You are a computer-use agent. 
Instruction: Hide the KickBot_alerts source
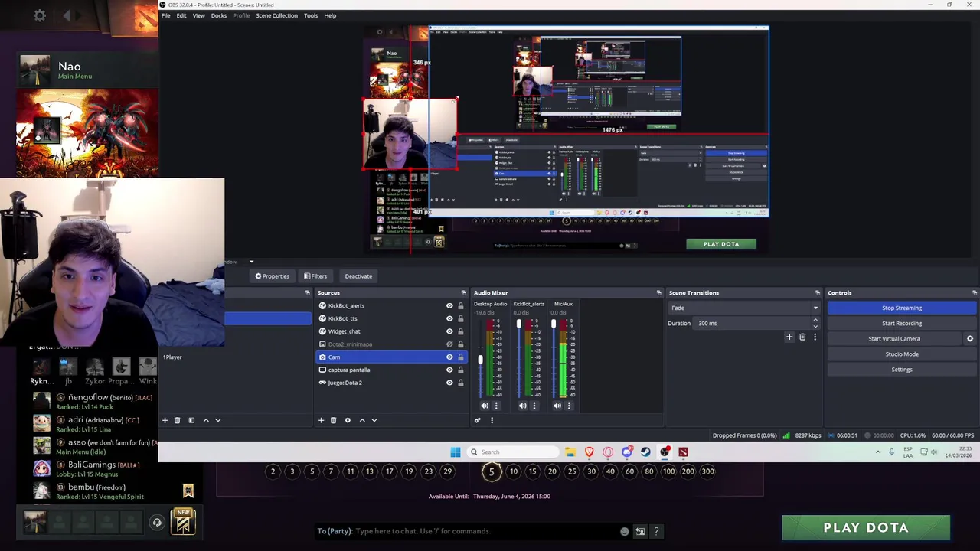(x=449, y=305)
